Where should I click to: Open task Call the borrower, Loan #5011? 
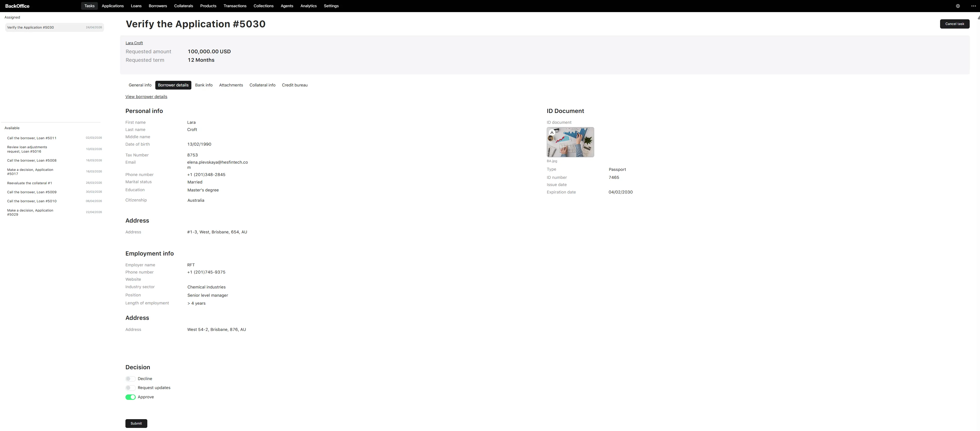pyautogui.click(x=54, y=138)
